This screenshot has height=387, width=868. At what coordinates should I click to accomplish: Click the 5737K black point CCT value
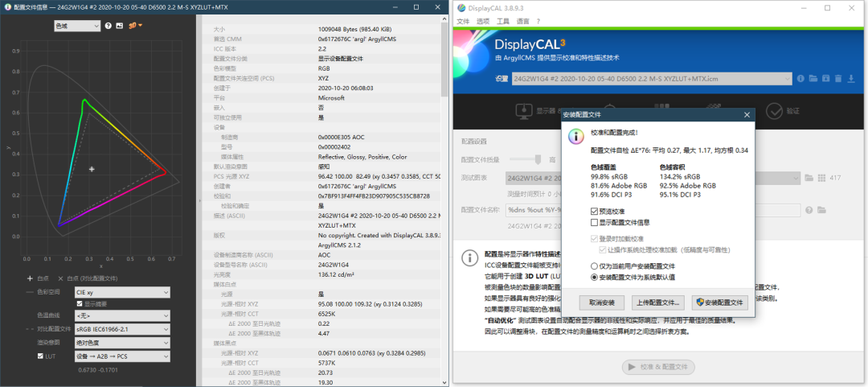pos(326,363)
